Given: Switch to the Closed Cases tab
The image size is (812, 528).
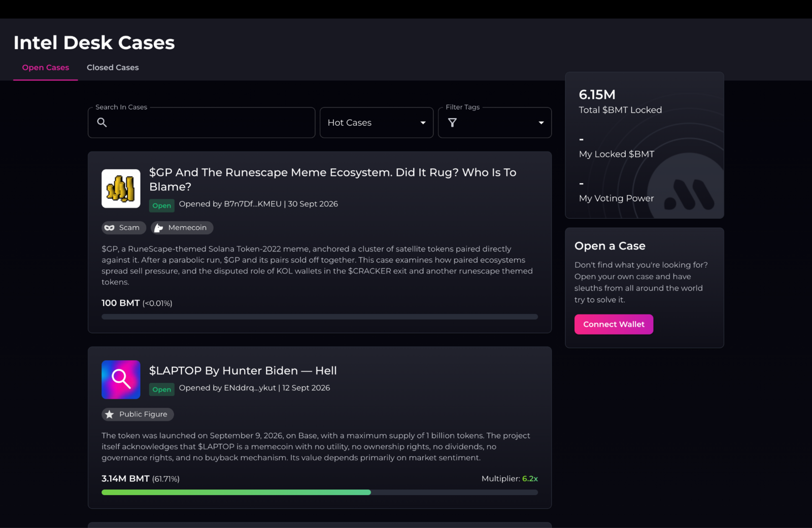Looking at the screenshot, I should coord(113,67).
